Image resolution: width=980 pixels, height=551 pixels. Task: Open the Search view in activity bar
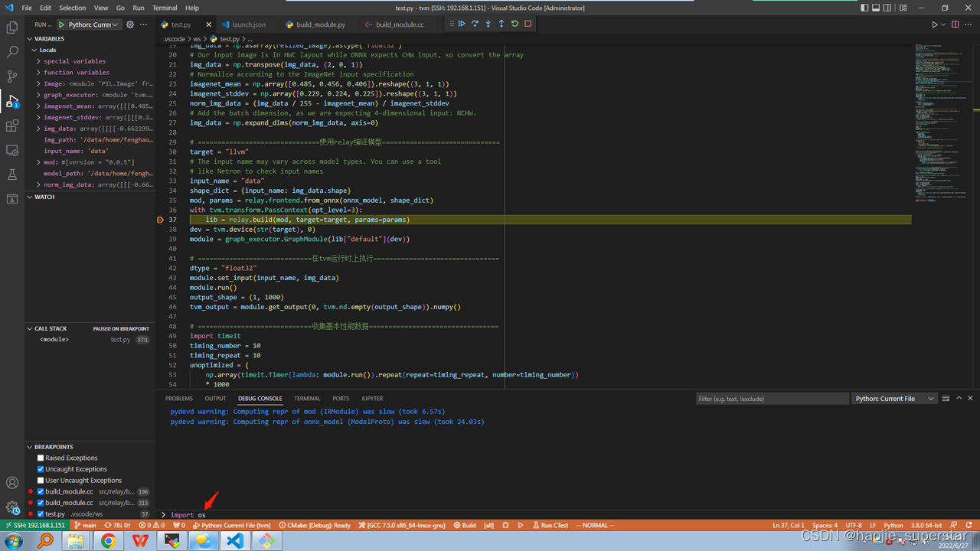coord(12,52)
